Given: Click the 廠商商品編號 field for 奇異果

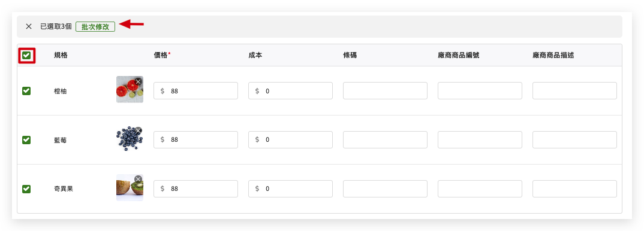Looking at the screenshot, I should [x=480, y=189].
